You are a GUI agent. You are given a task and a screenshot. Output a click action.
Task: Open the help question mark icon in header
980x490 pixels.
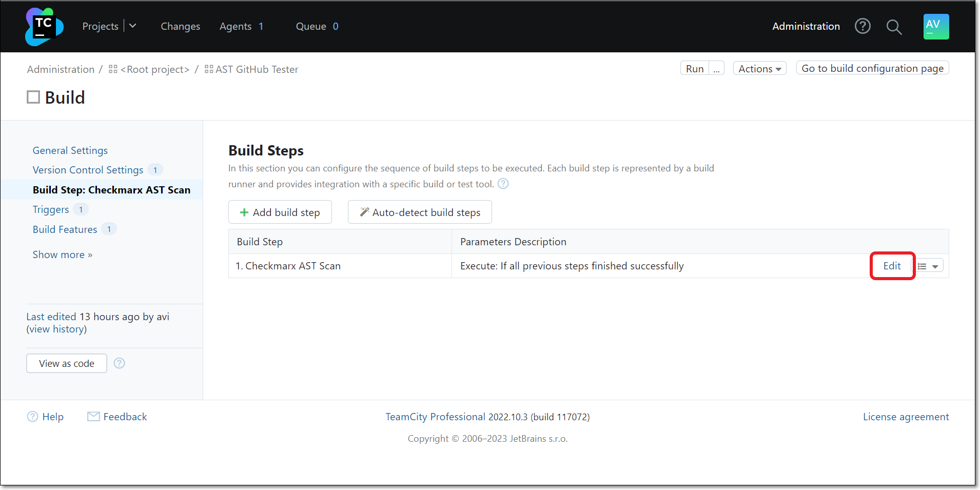point(863,26)
